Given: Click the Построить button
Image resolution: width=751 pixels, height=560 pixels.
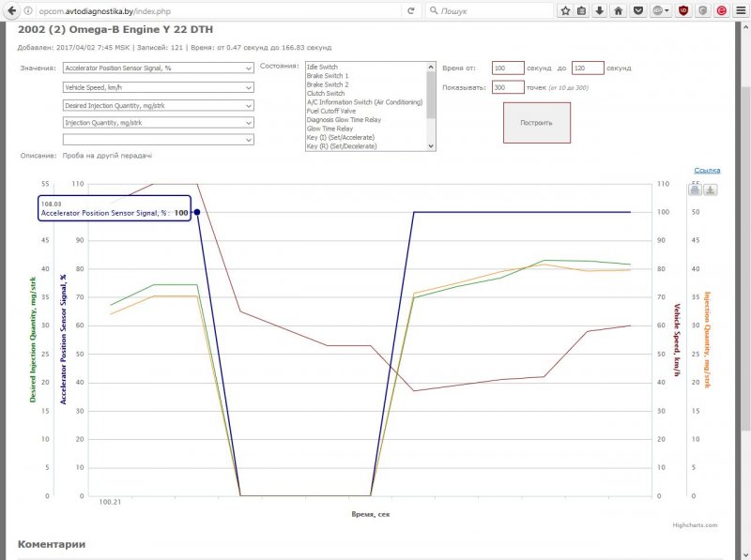Looking at the screenshot, I should tap(536, 123).
